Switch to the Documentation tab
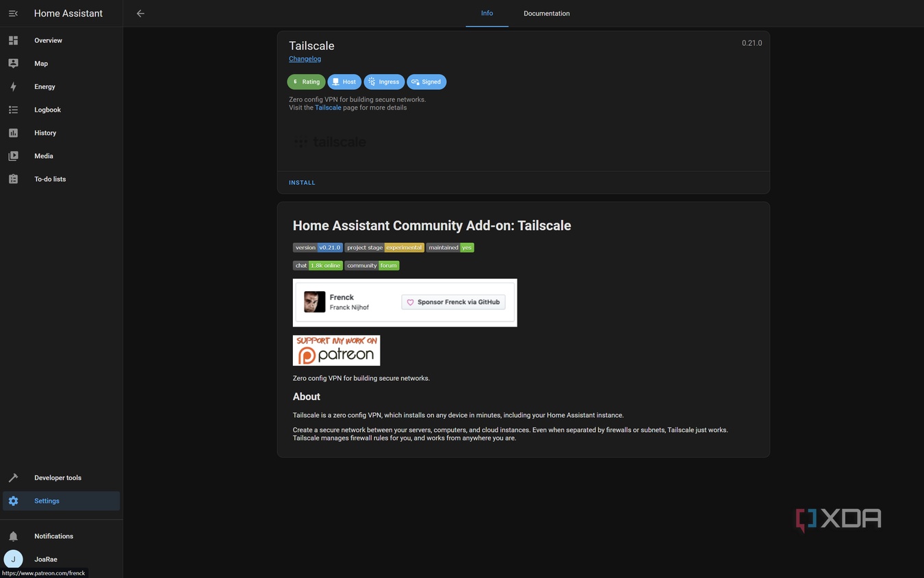 pos(547,14)
